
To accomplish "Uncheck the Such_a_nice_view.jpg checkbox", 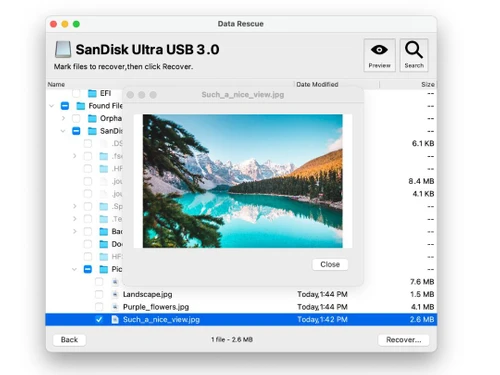I will coord(99,319).
